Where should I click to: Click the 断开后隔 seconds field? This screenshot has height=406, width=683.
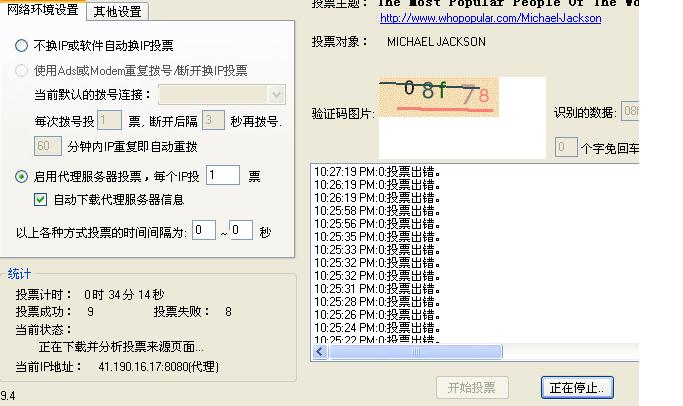pos(212,121)
